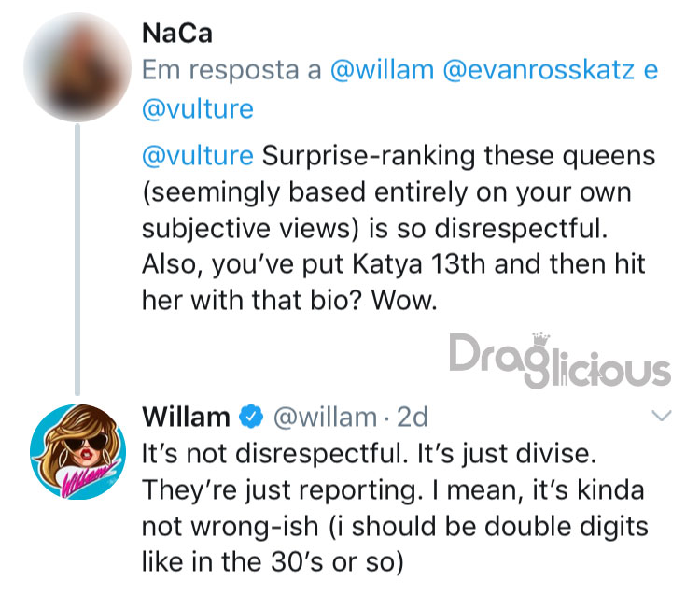Open @vulture mention starting the tweet text
The image size is (700, 609).
point(198,156)
